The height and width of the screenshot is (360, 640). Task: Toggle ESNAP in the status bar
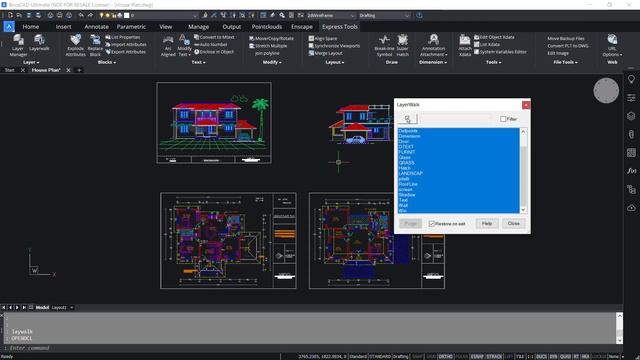point(477,357)
